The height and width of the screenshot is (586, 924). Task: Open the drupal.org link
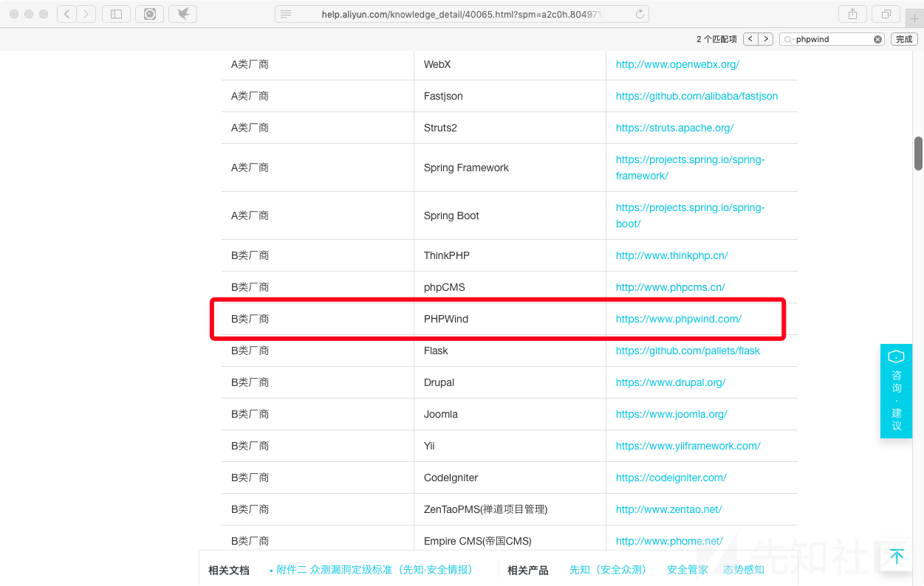tap(670, 382)
